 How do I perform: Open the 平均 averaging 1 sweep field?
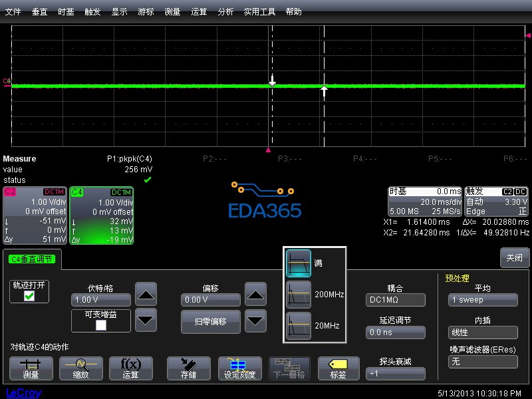coord(483,300)
